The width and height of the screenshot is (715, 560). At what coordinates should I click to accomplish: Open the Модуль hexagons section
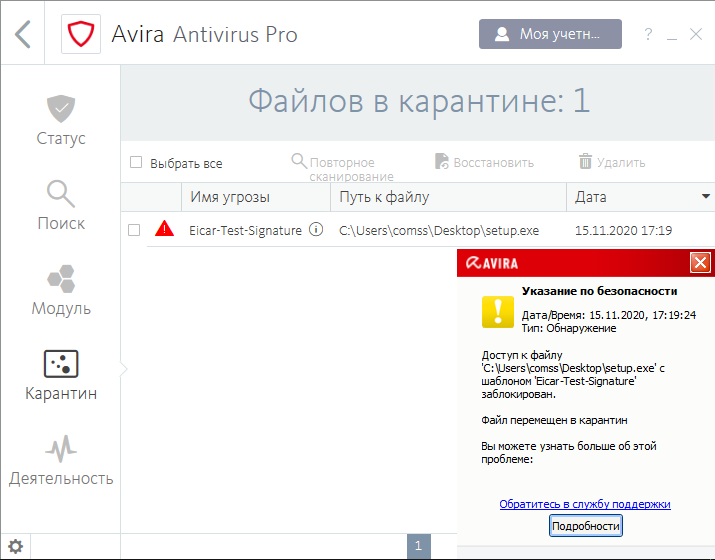pos(61,290)
